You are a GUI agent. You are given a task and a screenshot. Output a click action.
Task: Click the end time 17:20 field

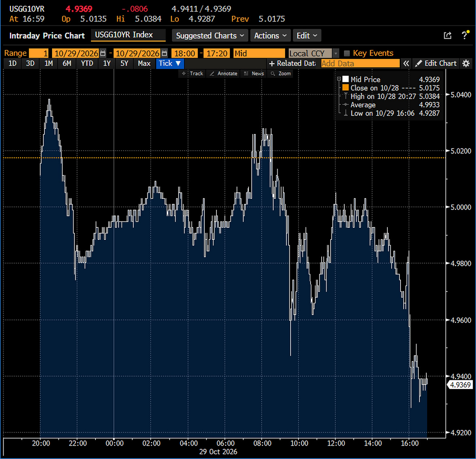(217, 53)
